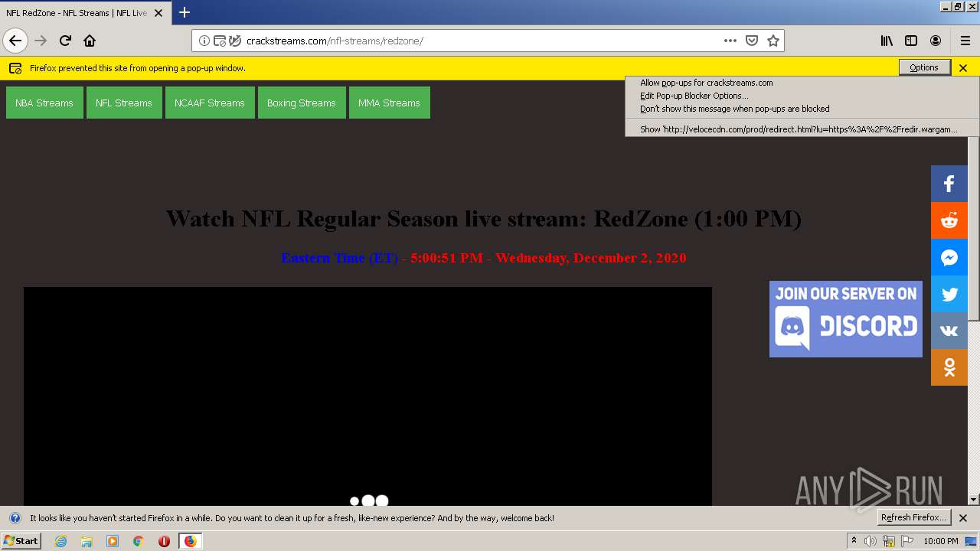The width and height of the screenshot is (980, 551).
Task: Open the Windows Start menu
Action: click(21, 541)
